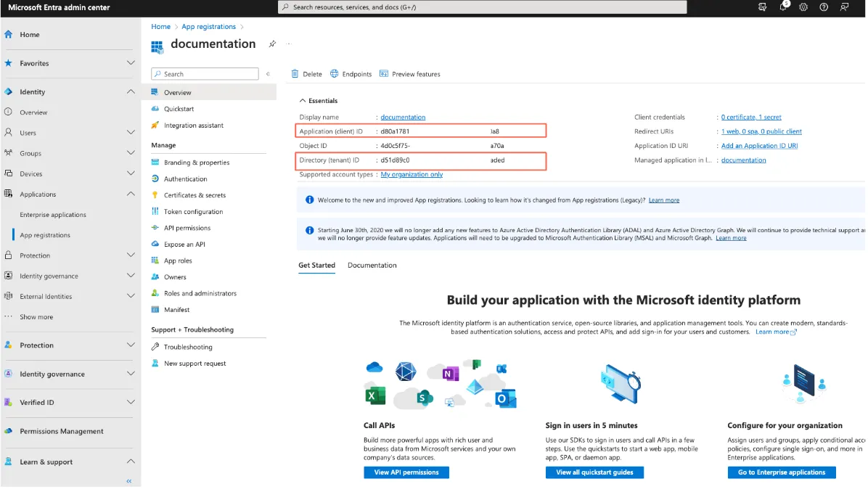Click the Troubleshooting wrench icon

pyautogui.click(x=155, y=347)
